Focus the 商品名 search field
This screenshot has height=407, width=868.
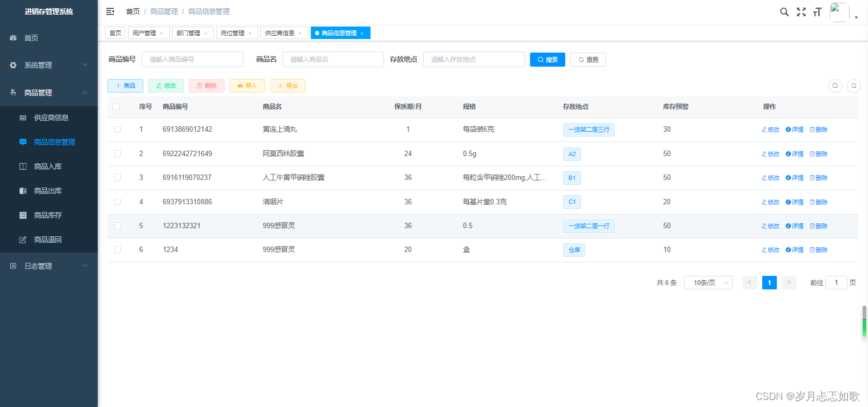333,60
